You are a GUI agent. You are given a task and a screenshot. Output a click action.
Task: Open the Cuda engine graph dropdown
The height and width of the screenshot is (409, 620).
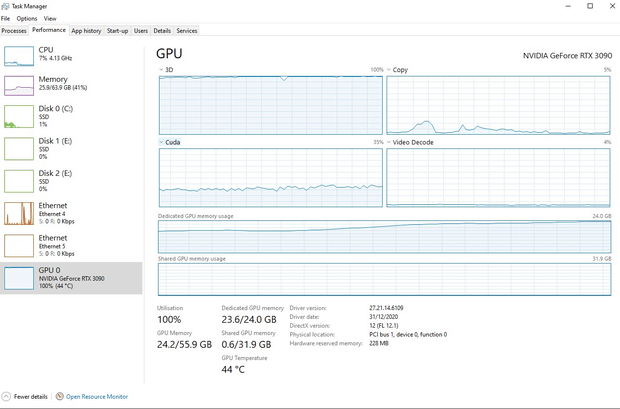coord(161,142)
